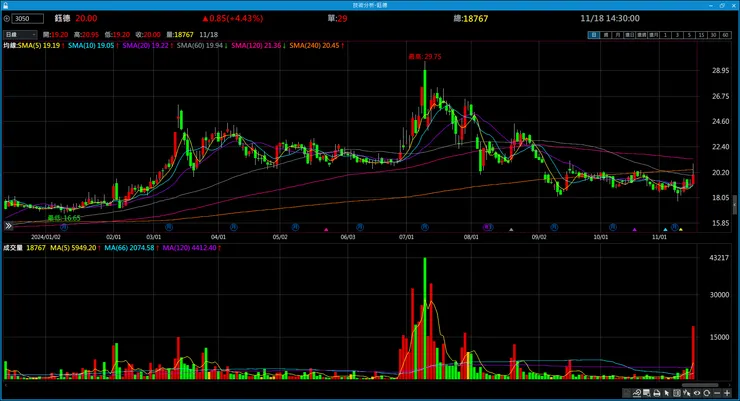Click the SMA(20) 19.22 label
The image size is (740, 401).
146,46
